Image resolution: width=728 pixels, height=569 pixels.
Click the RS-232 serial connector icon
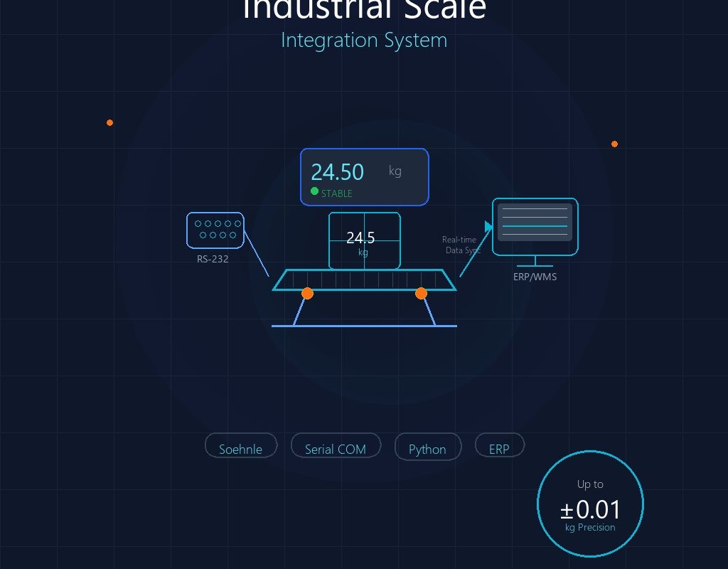[215, 230]
